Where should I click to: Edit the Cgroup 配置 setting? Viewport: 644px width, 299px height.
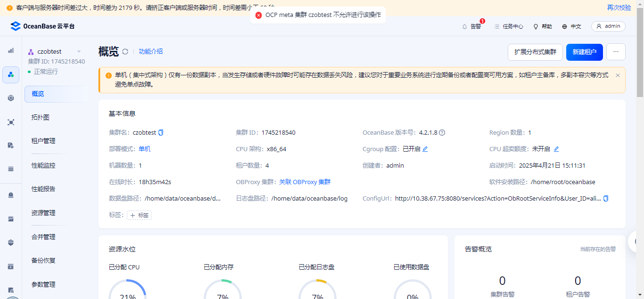(425, 149)
